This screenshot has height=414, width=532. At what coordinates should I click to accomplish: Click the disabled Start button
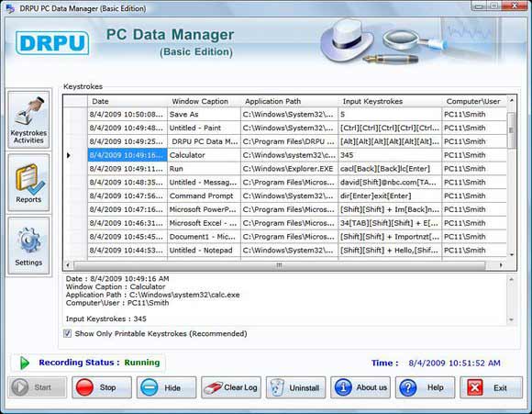(37, 387)
